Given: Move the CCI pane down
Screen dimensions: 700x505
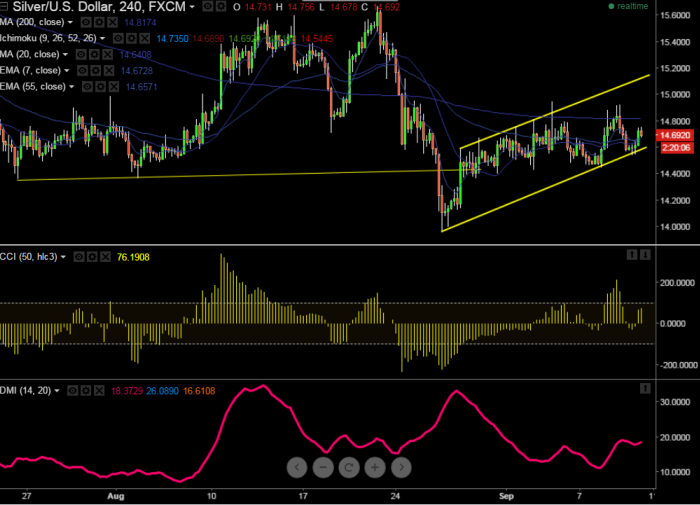Looking at the screenshot, I should click(x=645, y=255).
